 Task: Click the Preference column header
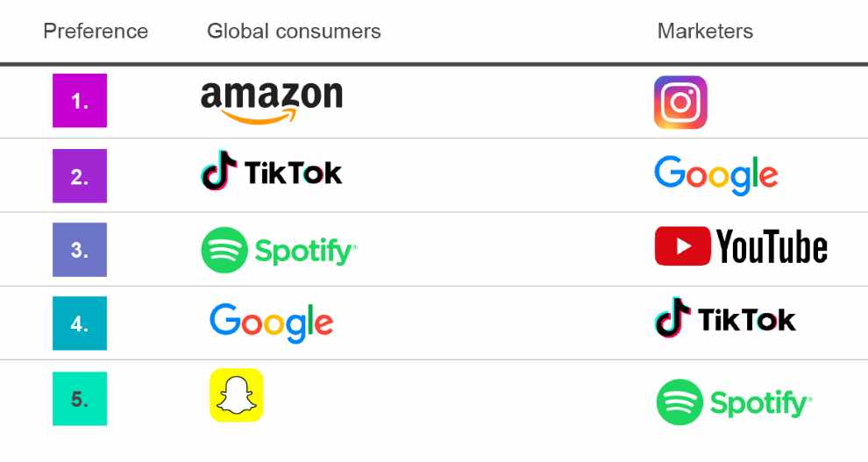(x=96, y=31)
